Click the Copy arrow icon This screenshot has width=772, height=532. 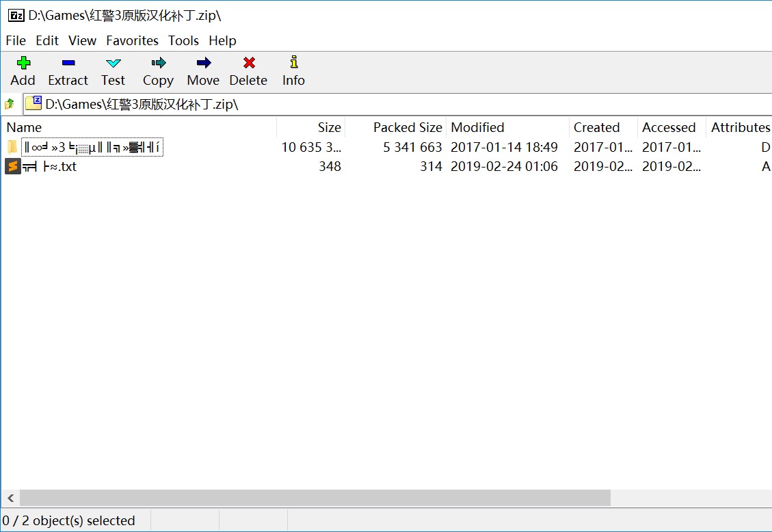[x=159, y=62]
